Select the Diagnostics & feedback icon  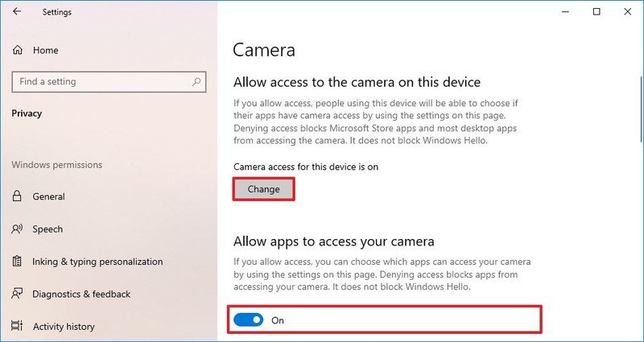click(x=17, y=294)
